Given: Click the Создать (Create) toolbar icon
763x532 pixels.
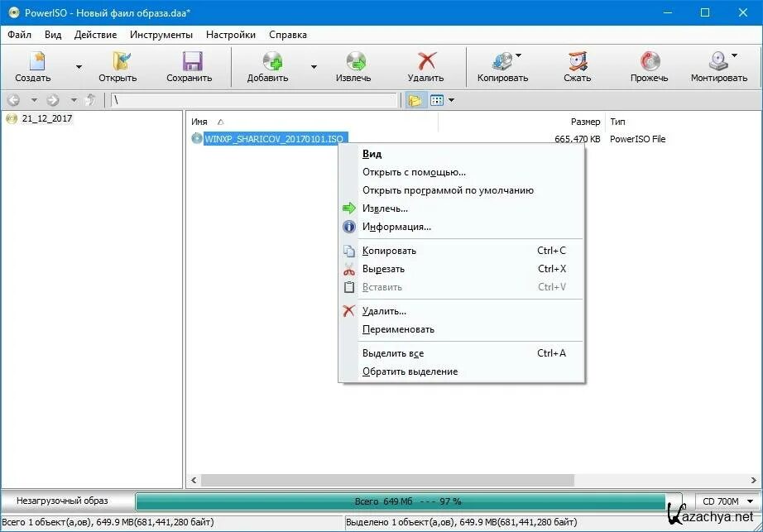Looking at the screenshot, I should [x=36, y=62].
